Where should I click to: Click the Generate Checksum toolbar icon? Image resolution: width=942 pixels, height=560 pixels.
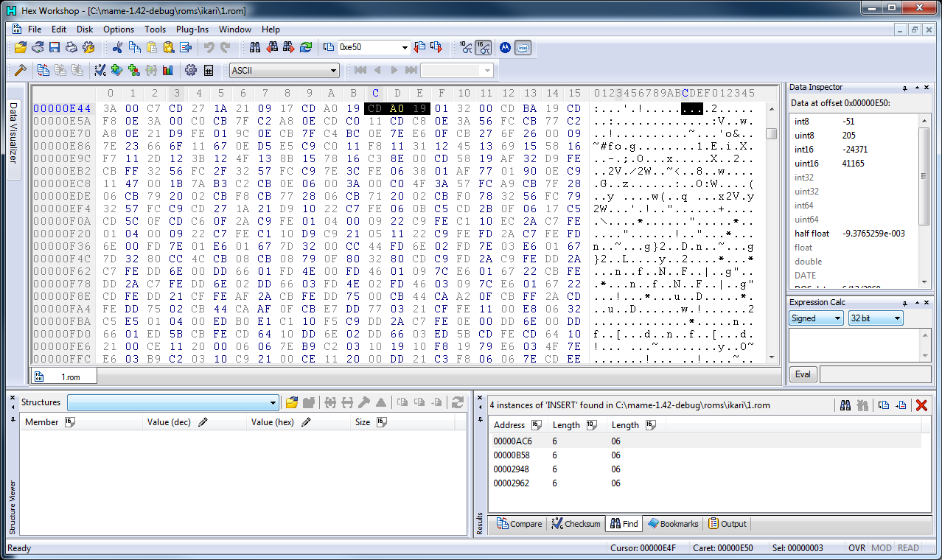click(100, 70)
